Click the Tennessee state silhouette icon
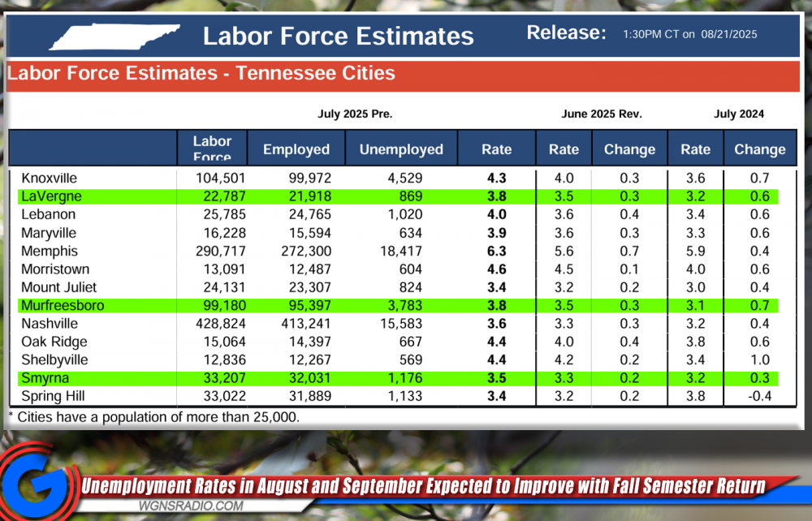 tap(113, 37)
